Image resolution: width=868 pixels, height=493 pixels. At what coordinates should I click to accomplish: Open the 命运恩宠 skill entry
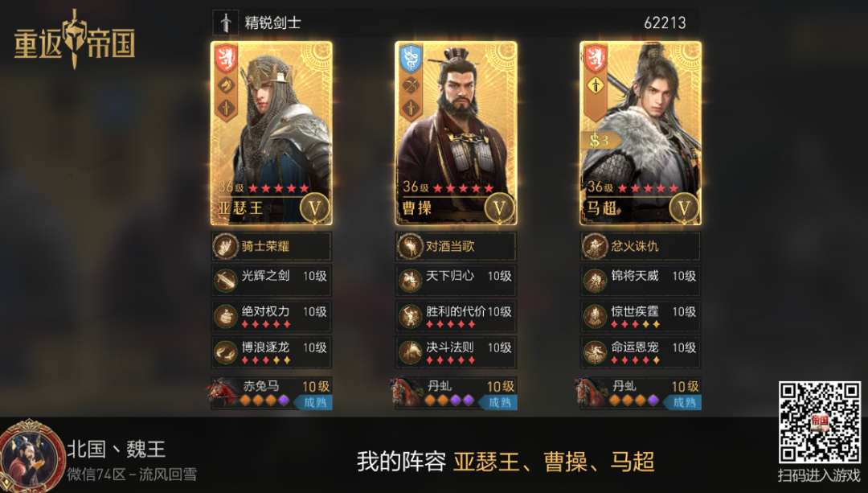641,352
